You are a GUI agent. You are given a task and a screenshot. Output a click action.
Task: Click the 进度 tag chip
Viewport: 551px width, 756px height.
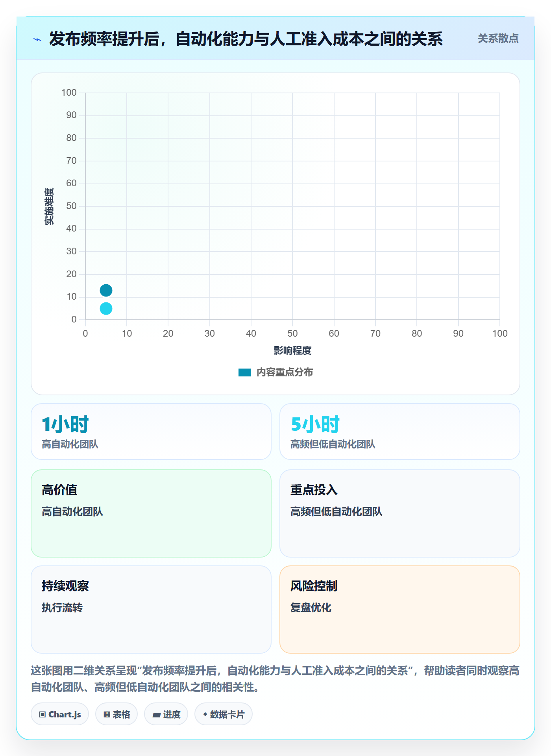(166, 714)
